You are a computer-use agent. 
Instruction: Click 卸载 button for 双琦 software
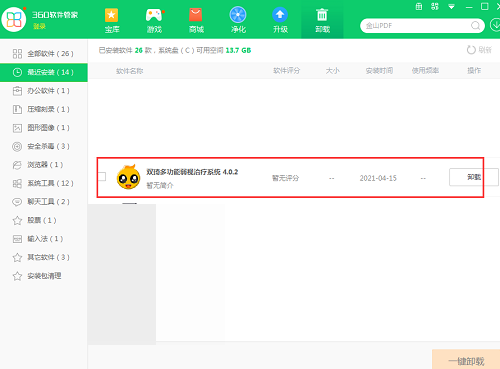(x=474, y=177)
